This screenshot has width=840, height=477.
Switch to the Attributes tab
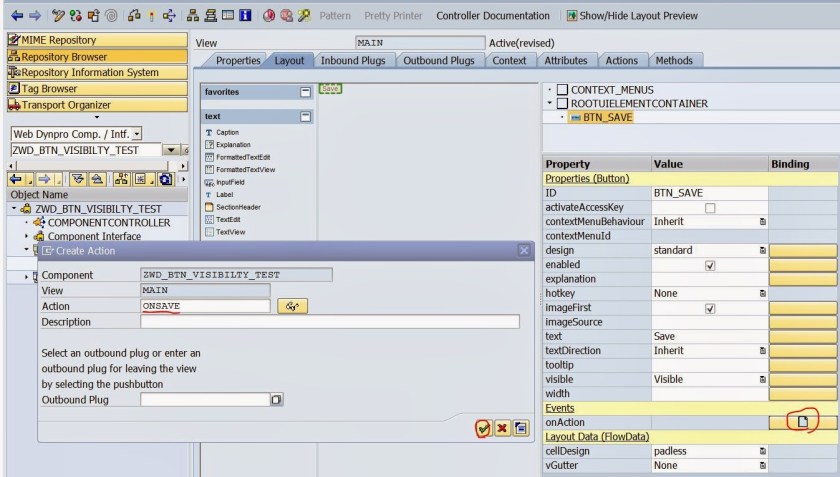click(566, 61)
